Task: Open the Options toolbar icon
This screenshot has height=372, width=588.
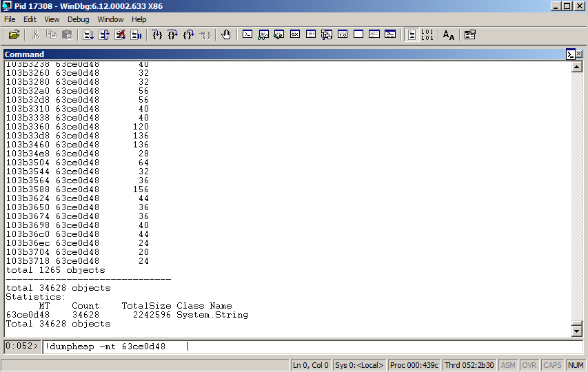Action: (469, 35)
